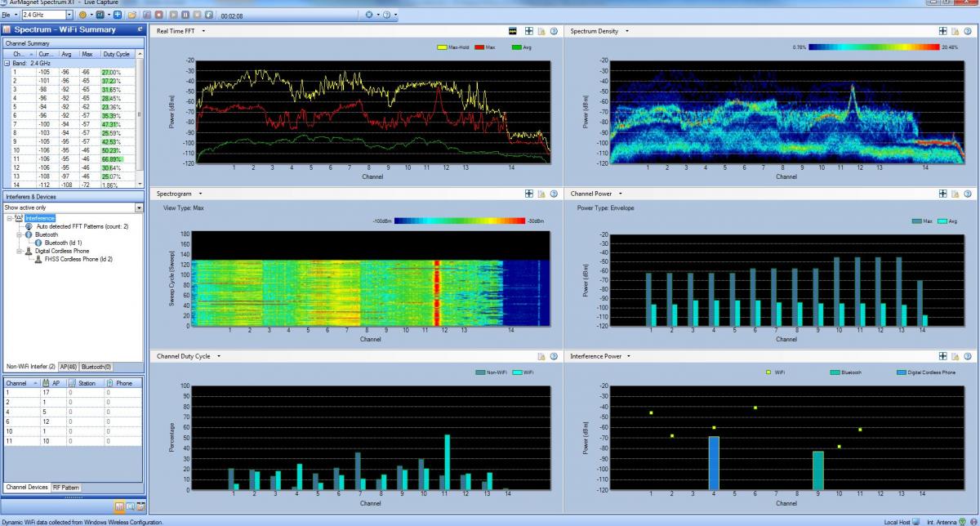Switch to the RF Pattern tab
Viewport: 980px width, 526px height.
coord(65,487)
